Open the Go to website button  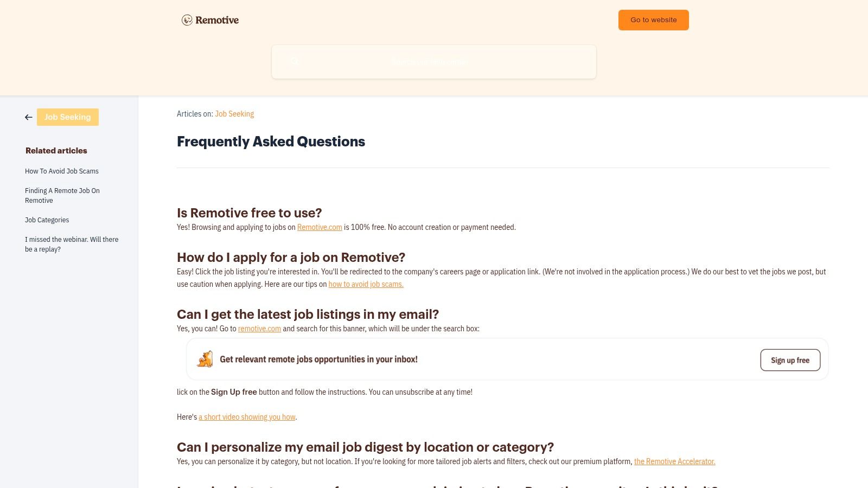(654, 20)
